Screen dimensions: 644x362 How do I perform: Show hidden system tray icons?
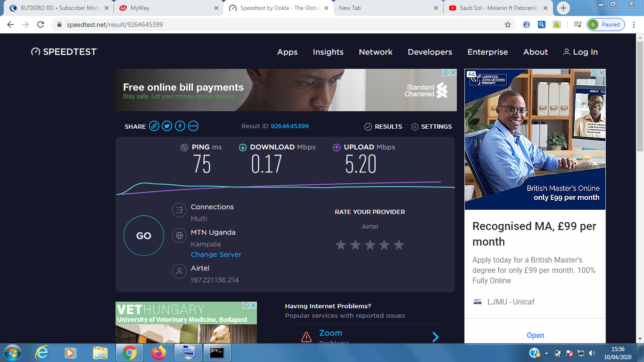click(x=546, y=353)
